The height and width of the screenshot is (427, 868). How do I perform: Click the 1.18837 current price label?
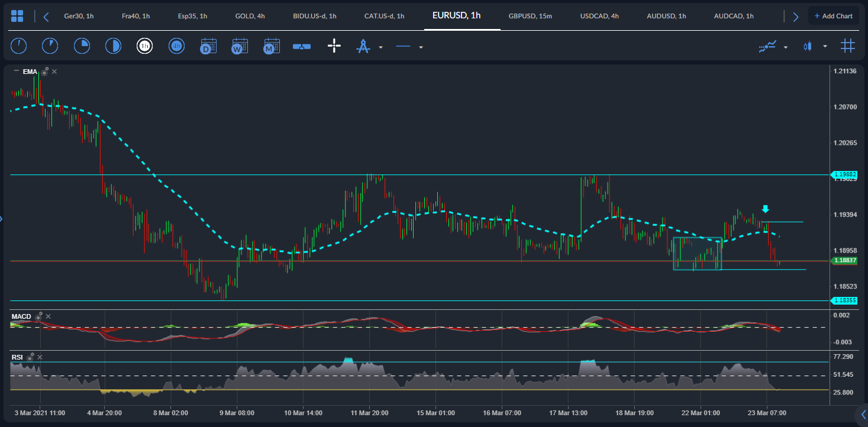(845, 260)
